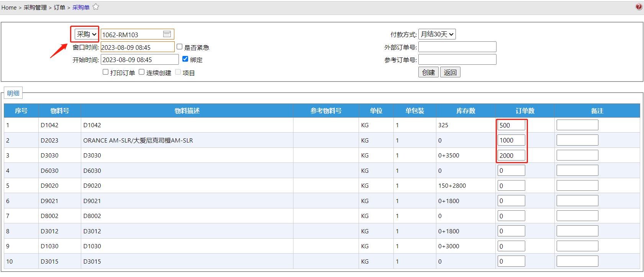Click the order quantity field for D9020

(511, 185)
